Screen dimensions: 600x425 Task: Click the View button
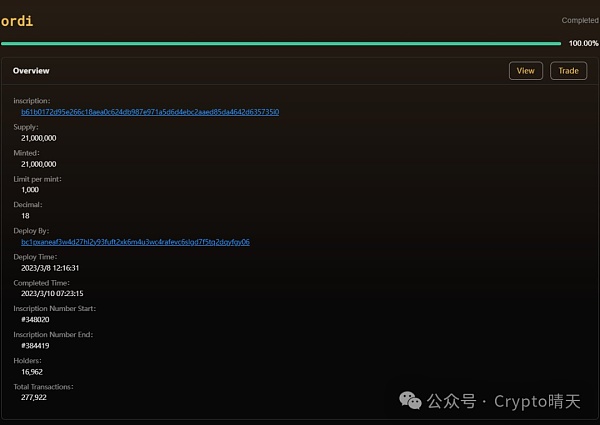click(x=526, y=71)
